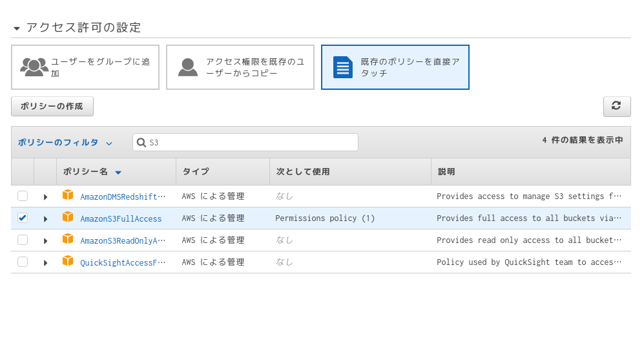This screenshot has width=644, height=360.
Task: Expand the AmazonS3ReadOnlyAccess row details
Action: click(x=46, y=241)
